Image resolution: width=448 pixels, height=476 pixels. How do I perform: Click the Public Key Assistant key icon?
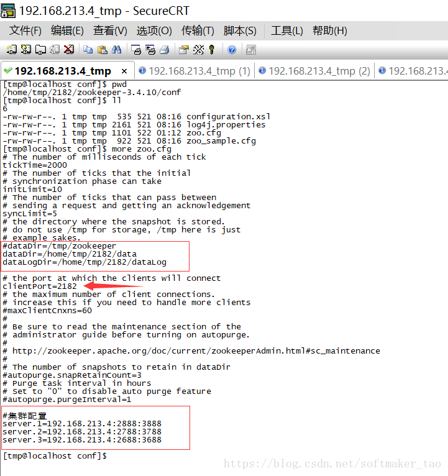coord(212,50)
